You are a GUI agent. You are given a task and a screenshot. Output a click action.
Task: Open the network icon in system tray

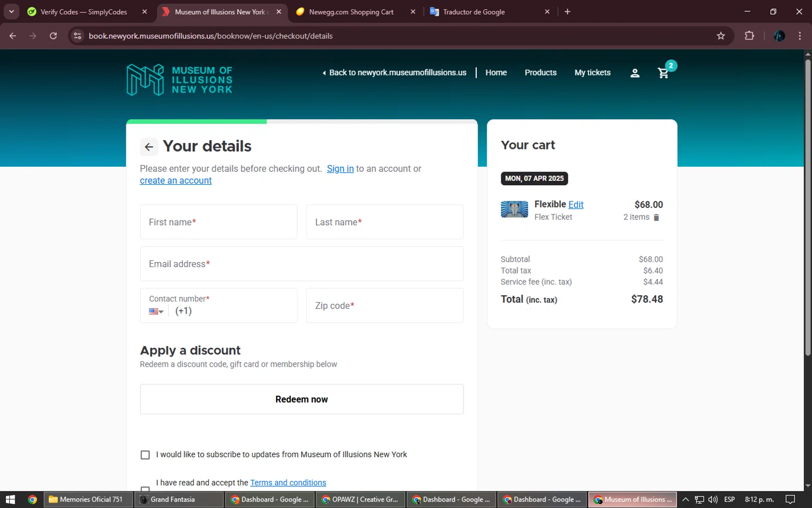tap(699, 499)
